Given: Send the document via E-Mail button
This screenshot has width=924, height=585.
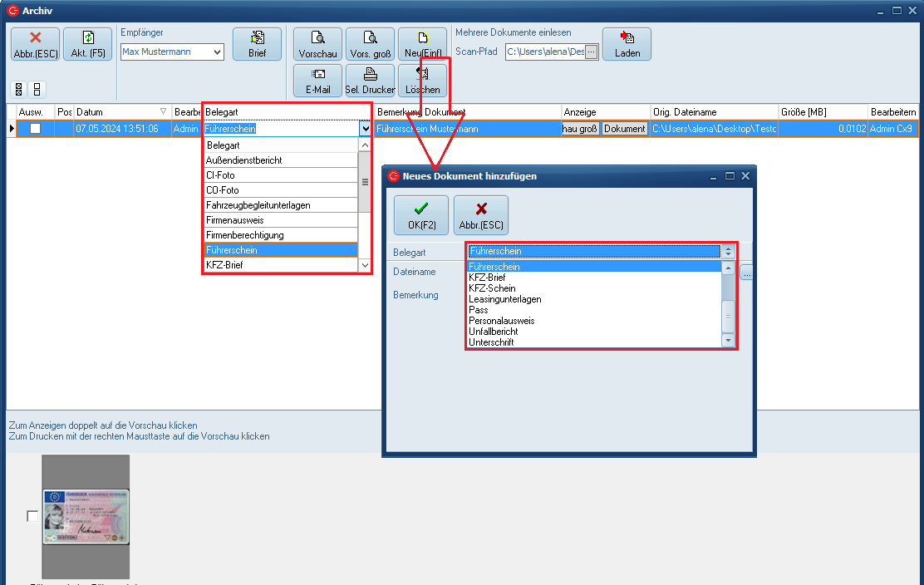Looking at the screenshot, I should [317, 81].
